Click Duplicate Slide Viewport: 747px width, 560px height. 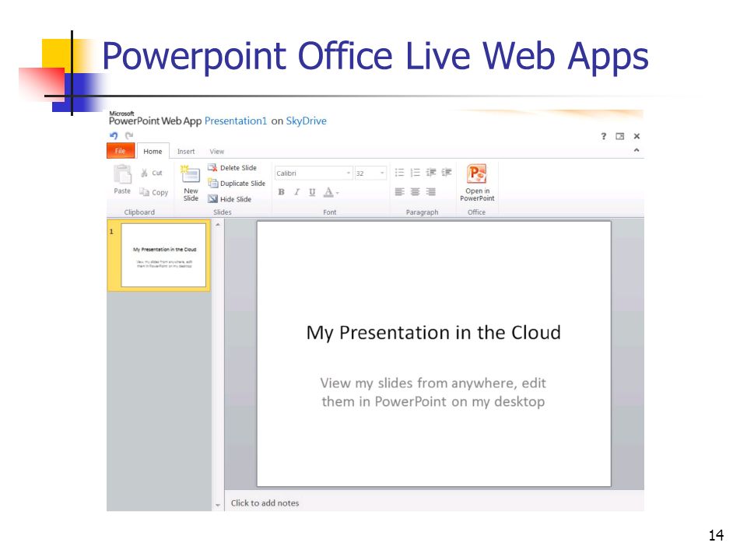click(x=237, y=184)
